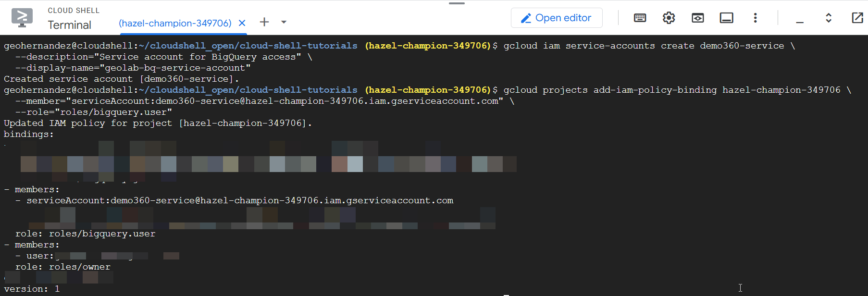Click the top panel resize handle bar
This screenshot has height=296, width=868.
(x=457, y=3)
